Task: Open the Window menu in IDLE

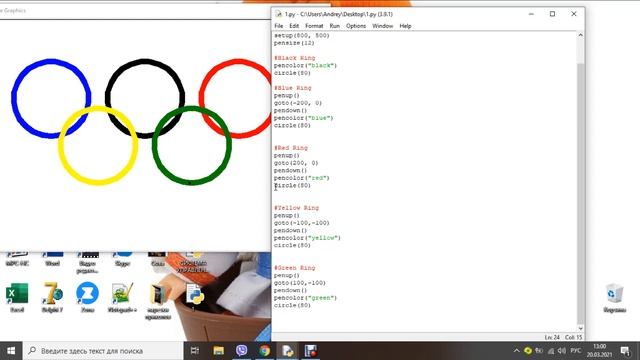Action: point(382,26)
